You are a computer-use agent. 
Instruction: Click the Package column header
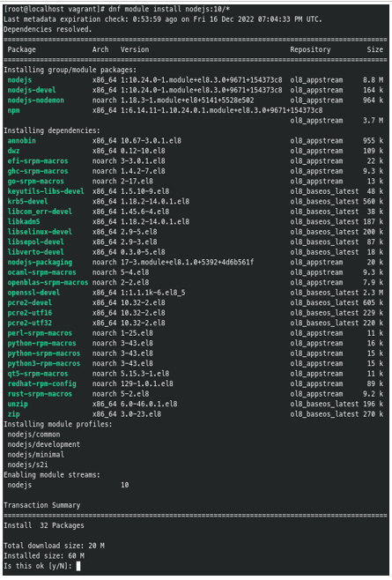[x=22, y=49]
